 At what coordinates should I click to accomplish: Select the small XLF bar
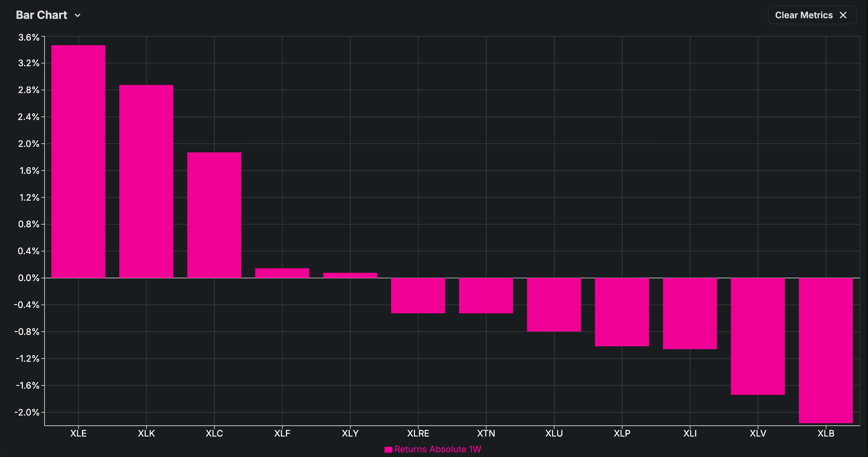click(x=282, y=273)
